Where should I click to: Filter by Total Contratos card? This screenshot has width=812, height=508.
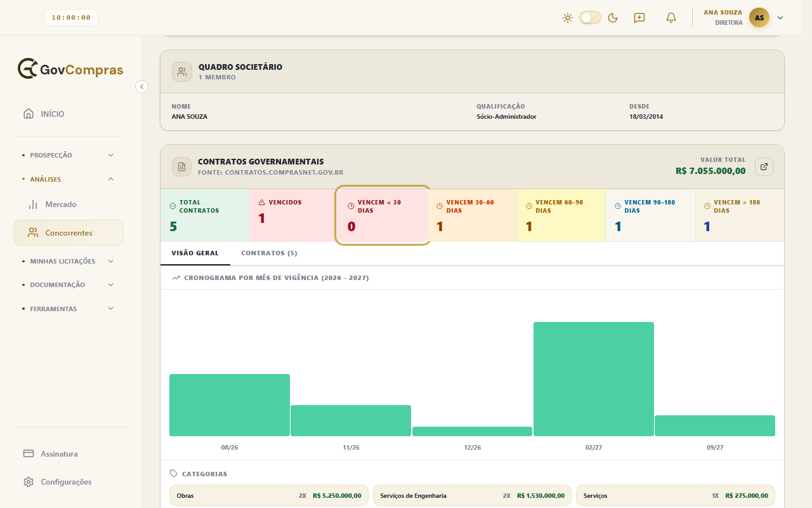[x=205, y=215]
